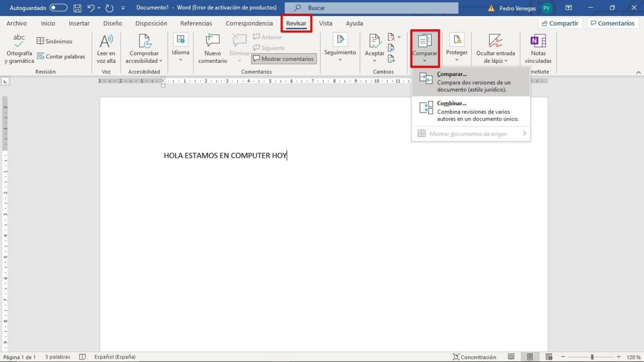Open Quick Access Toolbar customize dropdown
Viewport: 644px width, 362px height.
(123, 8)
